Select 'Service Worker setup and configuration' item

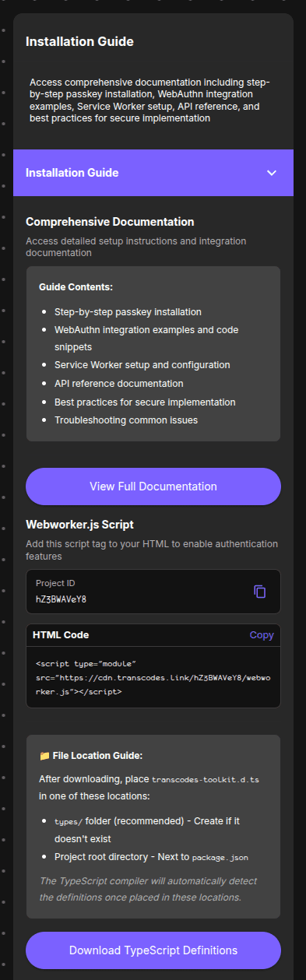point(142,364)
